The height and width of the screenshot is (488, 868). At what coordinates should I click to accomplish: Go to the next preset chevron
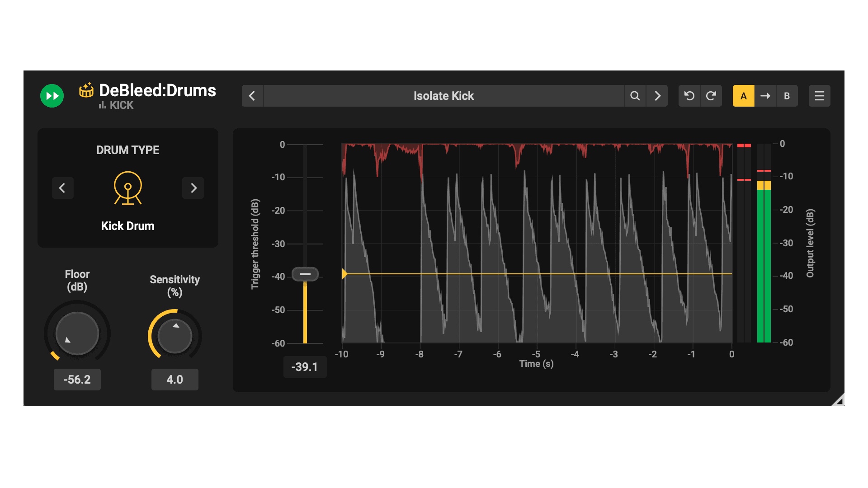pyautogui.click(x=657, y=96)
